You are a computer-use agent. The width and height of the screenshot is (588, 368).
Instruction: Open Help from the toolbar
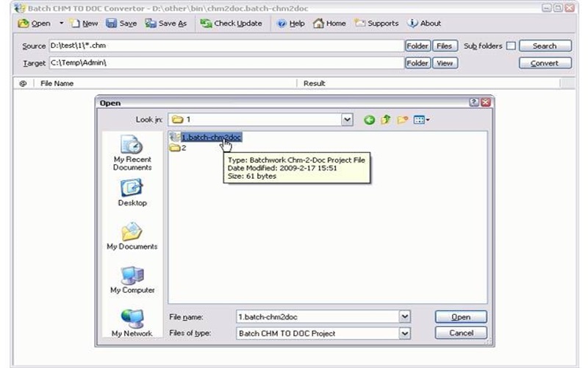[290, 24]
